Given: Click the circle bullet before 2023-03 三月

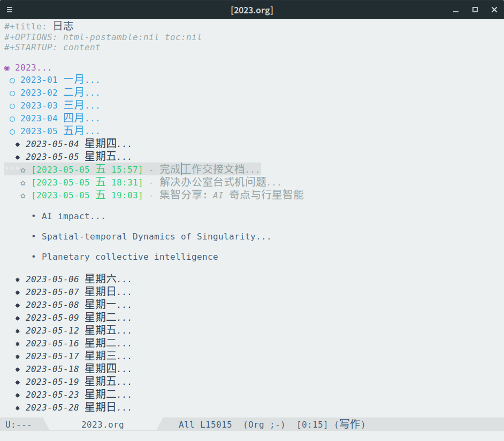Looking at the screenshot, I should click(12, 106).
